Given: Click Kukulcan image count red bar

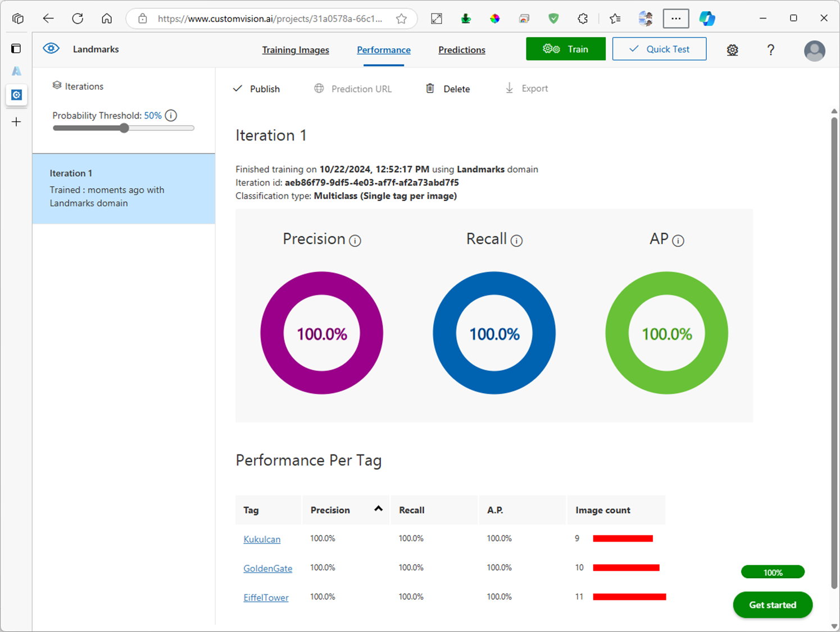Looking at the screenshot, I should tap(623, 539).
